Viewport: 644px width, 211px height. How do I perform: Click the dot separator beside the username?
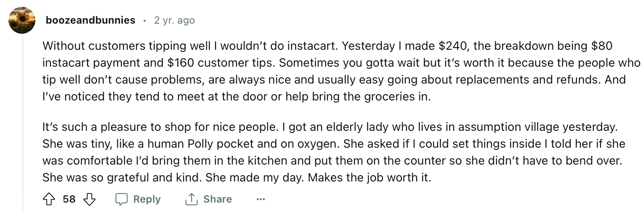coord(145,20)
